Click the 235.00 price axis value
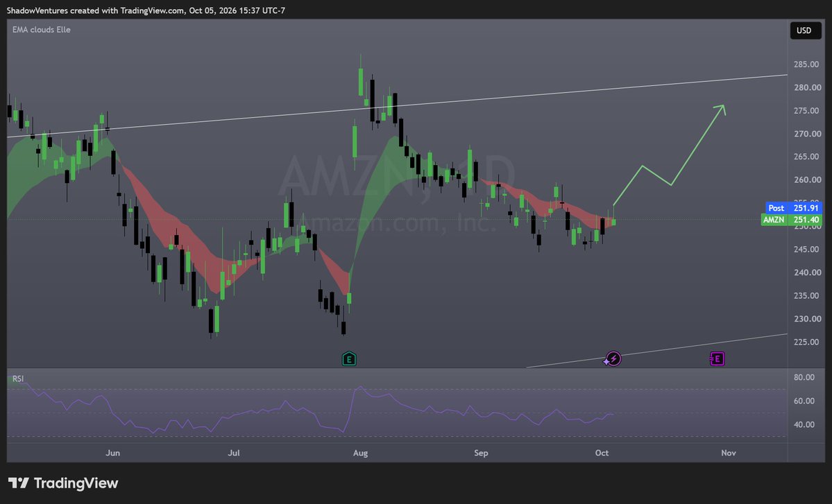 point(807,296)
